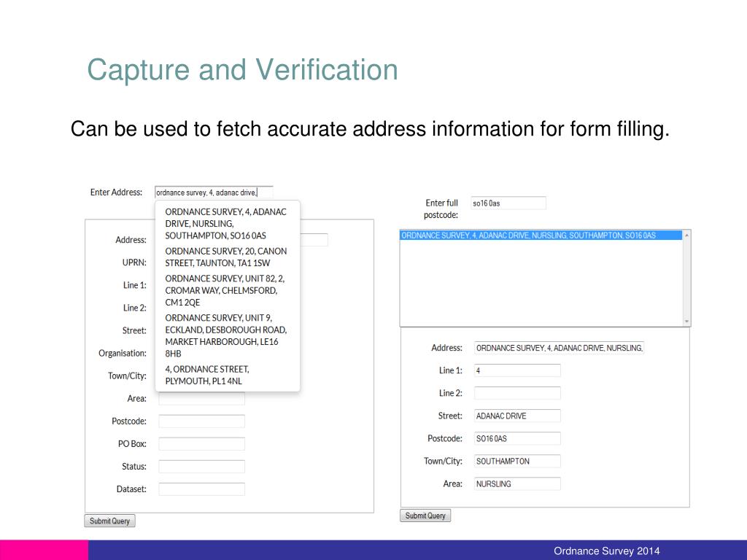Click the empty right form Line 2 field
747x560 pixels.
click(x=517, y=393)
